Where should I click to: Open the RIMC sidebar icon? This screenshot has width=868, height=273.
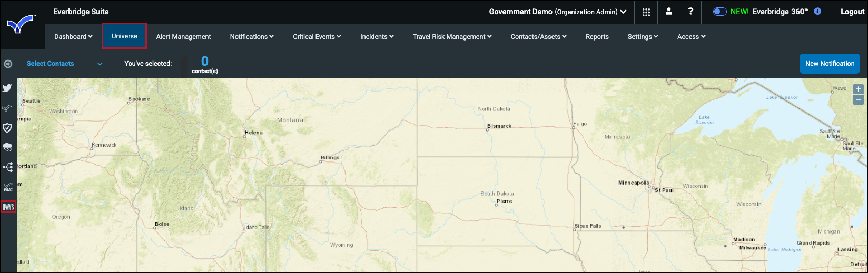point(8,187)
